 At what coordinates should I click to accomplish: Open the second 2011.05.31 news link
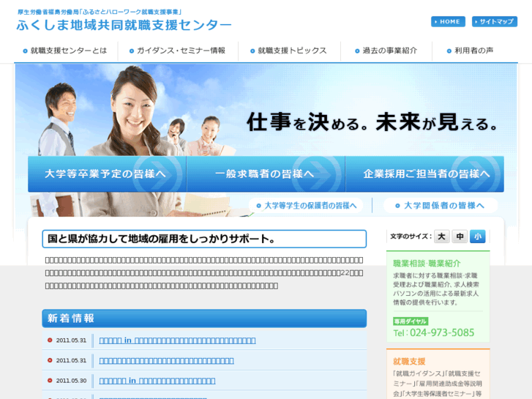point(166,360)
